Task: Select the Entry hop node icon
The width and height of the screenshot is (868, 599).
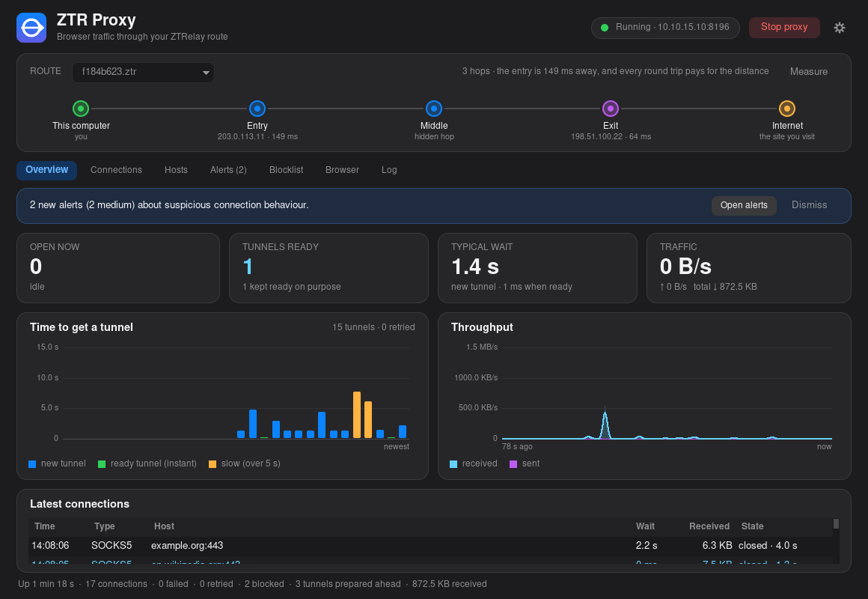Action: click(x=257, y=109)
